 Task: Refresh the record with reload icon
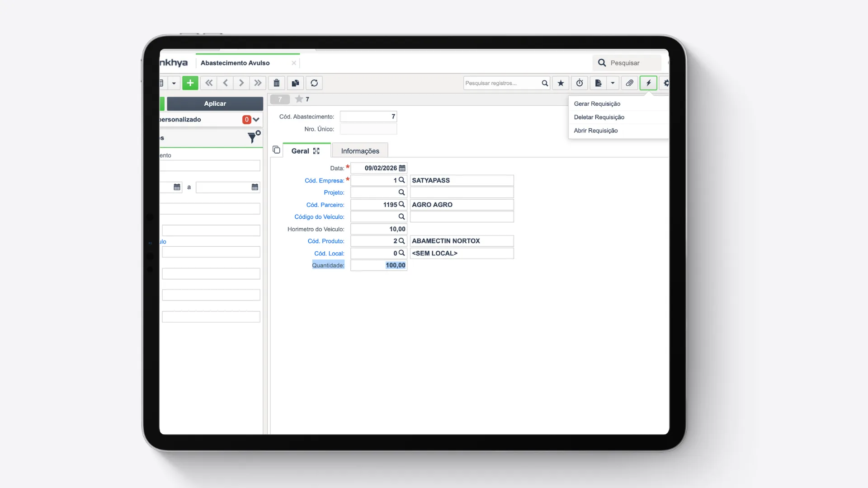(x=314, y=83)
